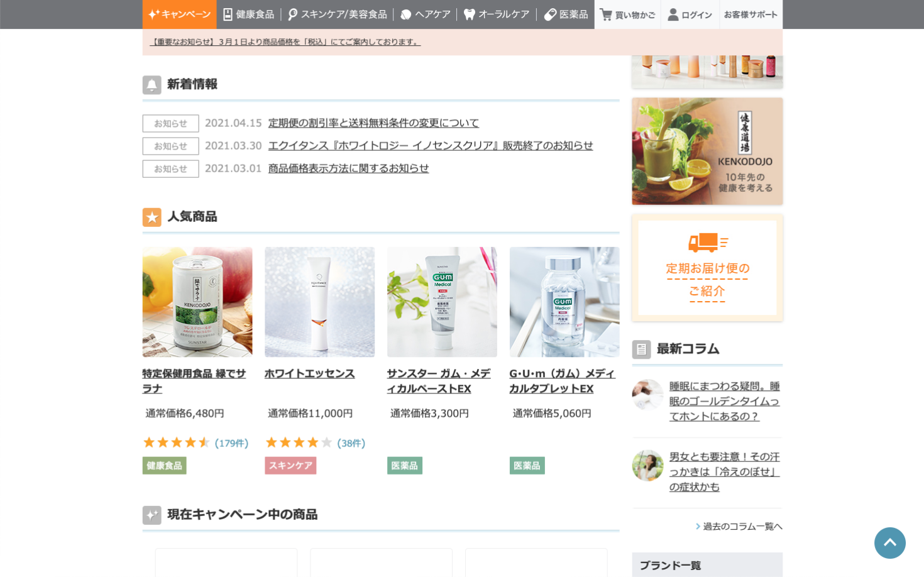
Task: Open the スキンケア/美容食品 menu
Action: [338, 14]
